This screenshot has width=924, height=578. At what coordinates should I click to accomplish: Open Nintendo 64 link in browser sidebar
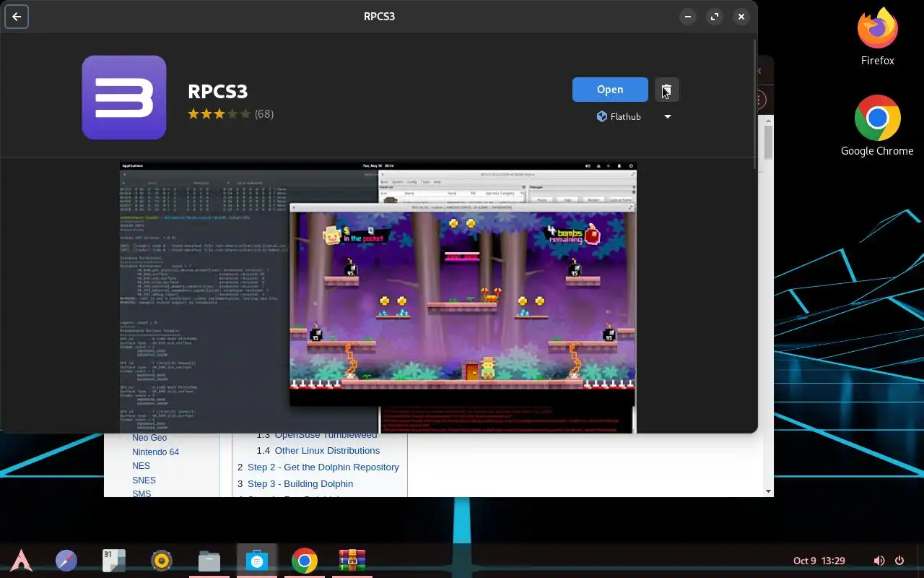pyautogui.click(x=155, y=452)
